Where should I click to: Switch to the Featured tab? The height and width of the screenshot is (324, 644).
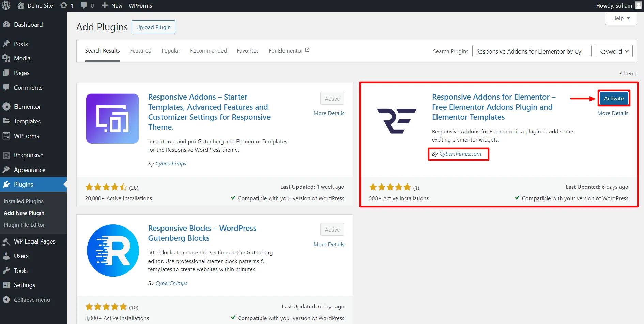140,51
